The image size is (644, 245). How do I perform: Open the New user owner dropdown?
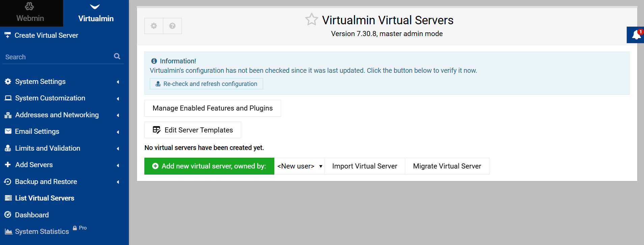coord(300,166)
